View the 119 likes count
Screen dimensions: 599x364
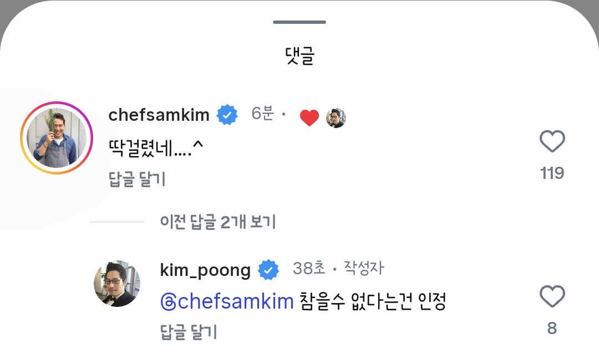point(552,173)
